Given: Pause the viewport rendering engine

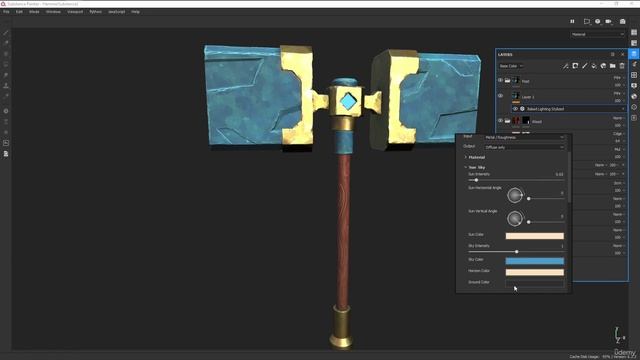Looking at the screenshot, I should (572, 21).
